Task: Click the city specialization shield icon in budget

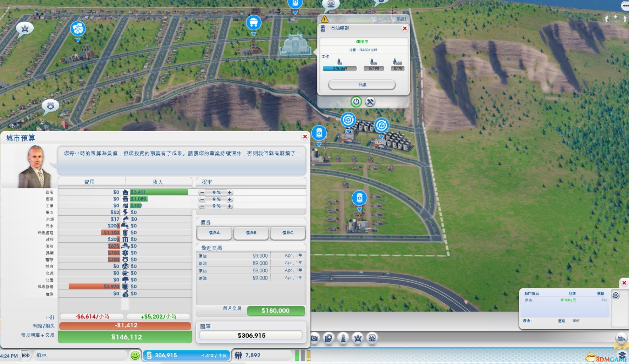Action: point(125,286)
